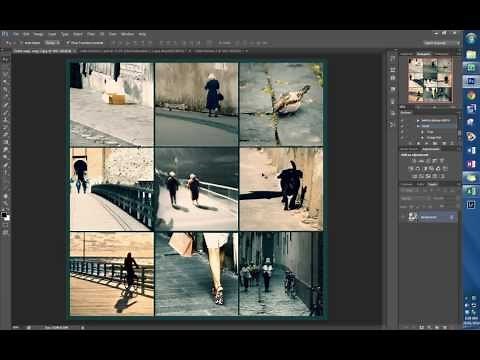This screenshot has width=480, height=360.
Task: Open the Edit menu
Action: pyautogui.click(x=26, y=34)
